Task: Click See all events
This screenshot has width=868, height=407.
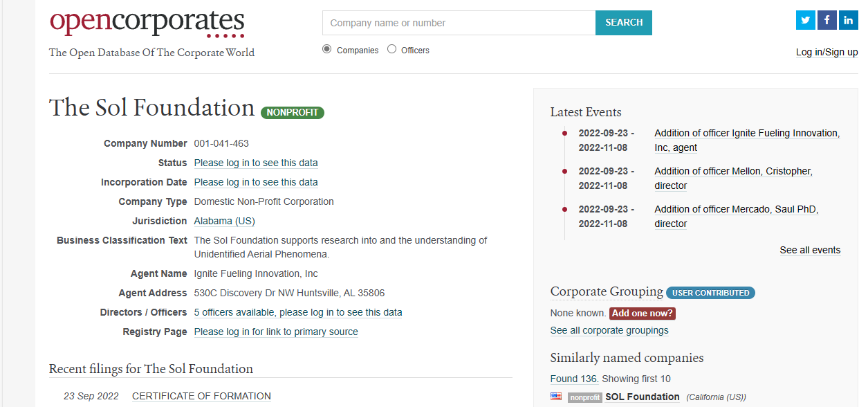Action: coord(810,250)
